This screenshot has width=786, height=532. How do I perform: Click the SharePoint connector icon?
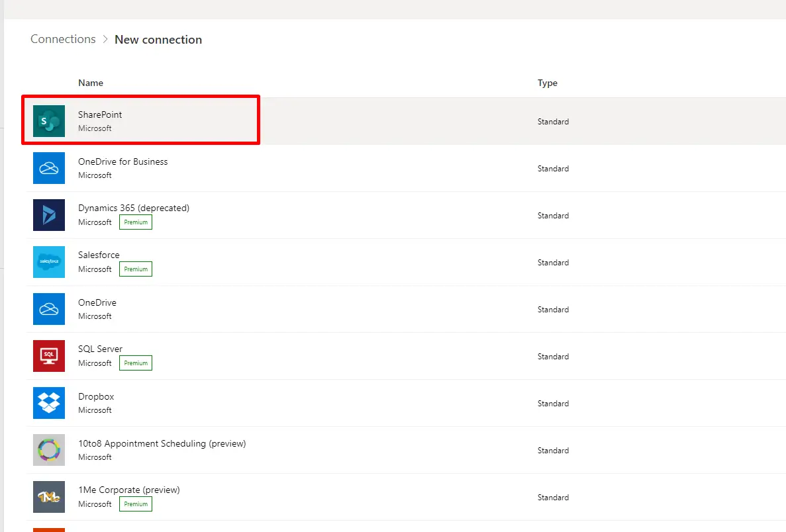tap(48, 120)
